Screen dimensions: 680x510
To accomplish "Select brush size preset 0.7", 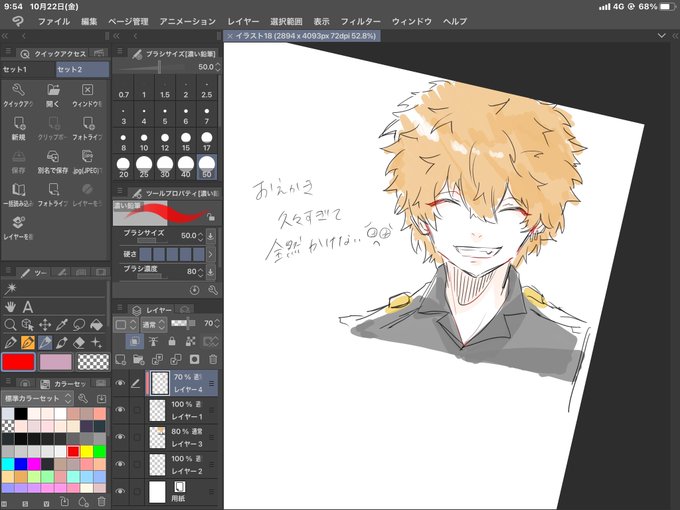I will 124,89.
